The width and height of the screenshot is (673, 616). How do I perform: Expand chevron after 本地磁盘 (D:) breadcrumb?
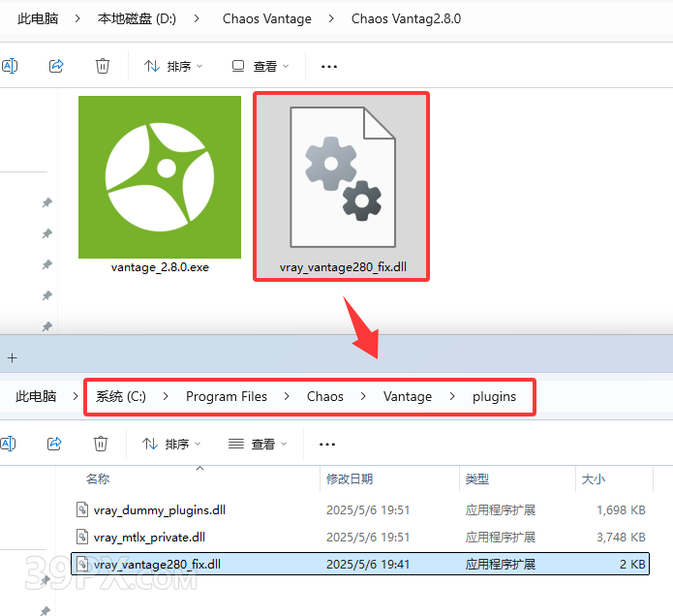[197, 18]
